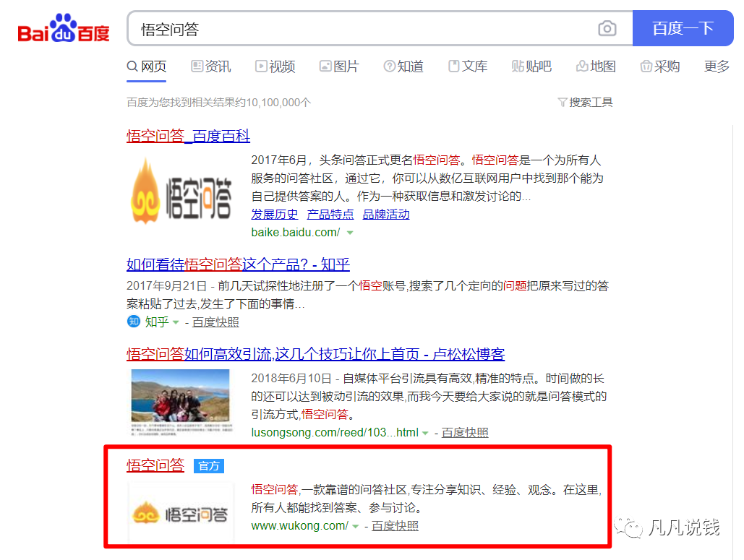Open the 视频 (video) search with its icon
The width and height of the screenshot is (744, 560).
pyautogui.click(x=262, y=66)
